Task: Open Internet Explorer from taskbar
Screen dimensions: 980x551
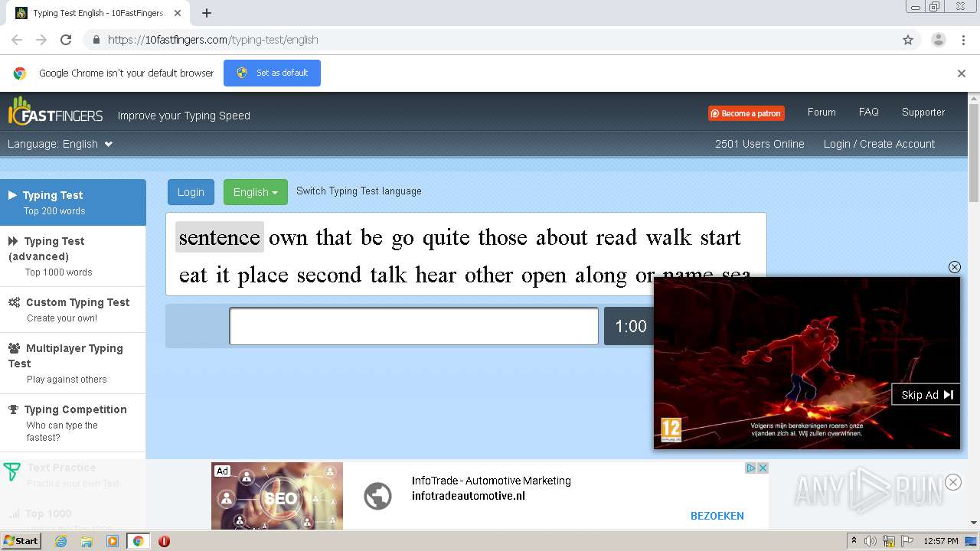Action: (x=60, y=541)
